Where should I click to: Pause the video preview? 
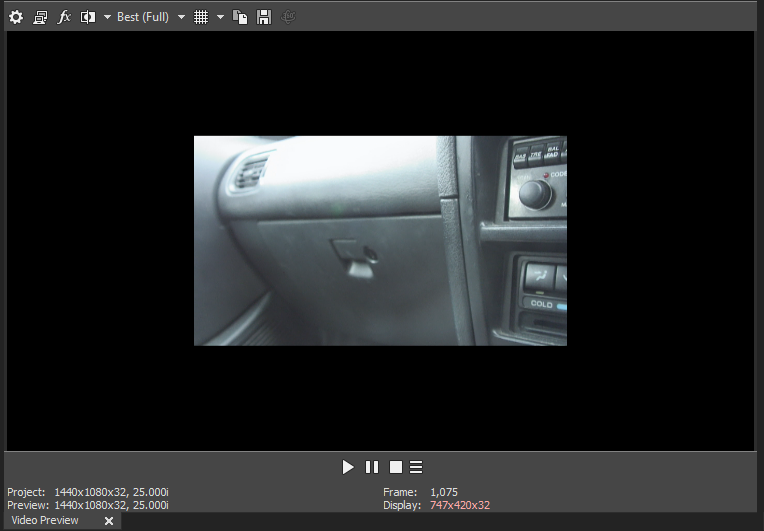372,467
